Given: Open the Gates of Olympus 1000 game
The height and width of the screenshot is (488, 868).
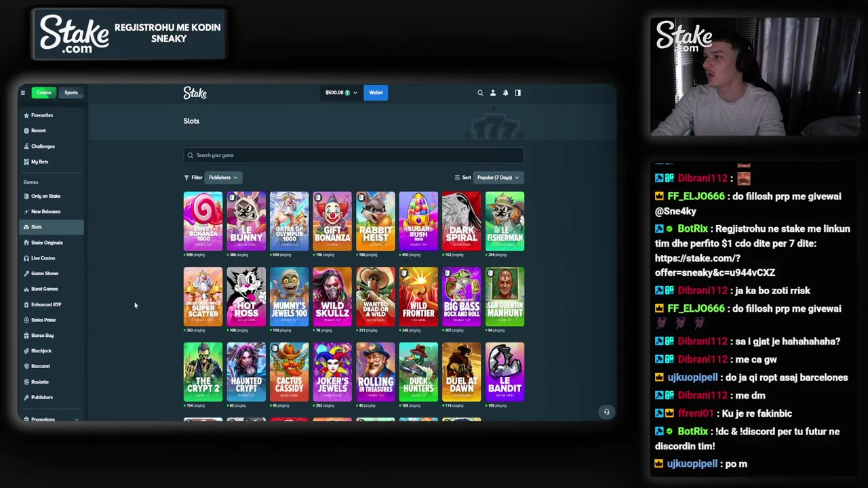Looking at the screenshot, I should 289,222.
